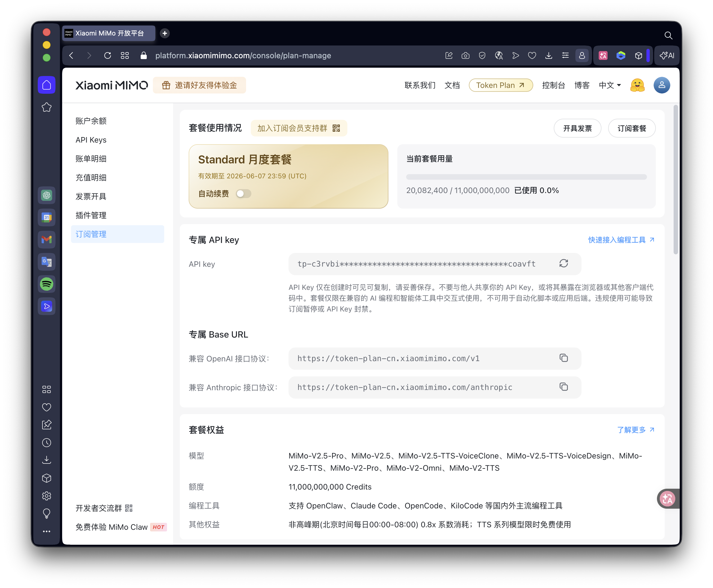Open Google Translate in the sidebar
713x588 pixels.
(x=46, y=262)
